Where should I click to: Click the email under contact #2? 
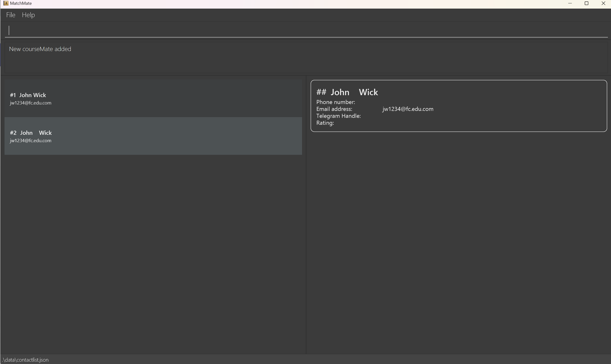[x=30, y=141]
